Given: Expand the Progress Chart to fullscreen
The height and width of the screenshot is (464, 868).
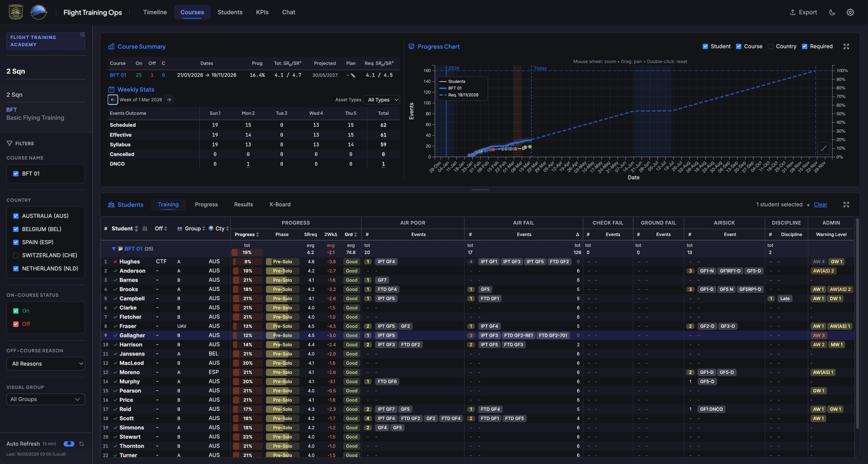Looking at the screenshot, I should tap(846, 46).
